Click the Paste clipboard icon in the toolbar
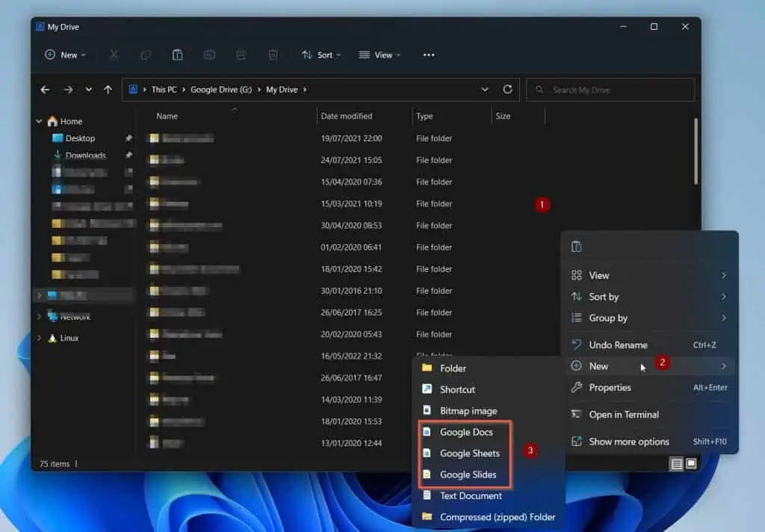The image size is (765, 532). pos(178,55)
